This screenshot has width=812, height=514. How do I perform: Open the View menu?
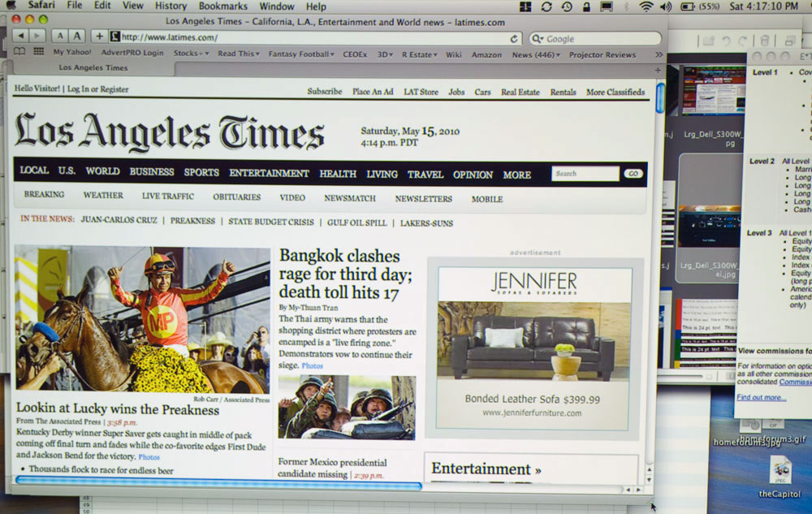tap(132, 6)
